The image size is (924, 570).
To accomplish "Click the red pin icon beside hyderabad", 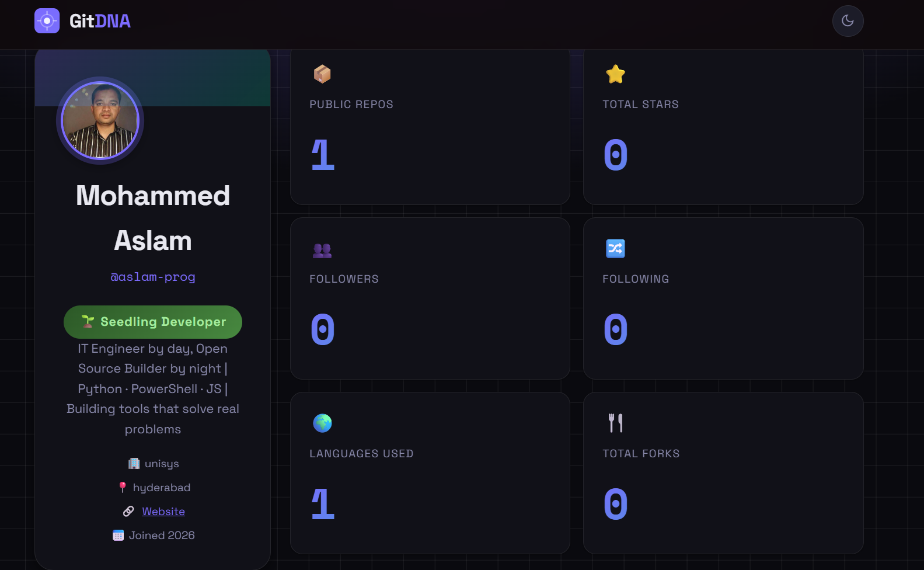I will point(123,487).
